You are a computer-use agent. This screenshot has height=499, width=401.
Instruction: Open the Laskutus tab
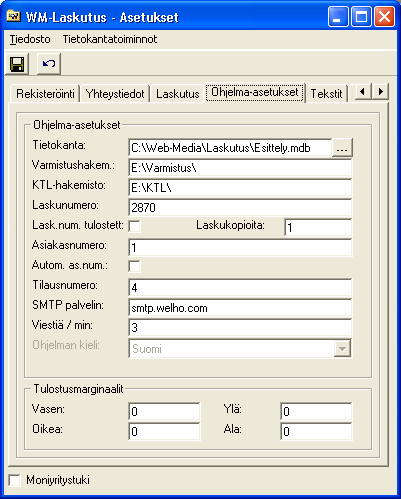(177, 94)
